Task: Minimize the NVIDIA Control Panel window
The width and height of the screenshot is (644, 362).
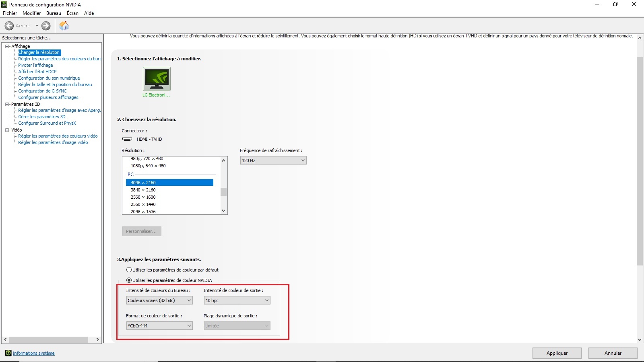Action: (x=597, y=4)
